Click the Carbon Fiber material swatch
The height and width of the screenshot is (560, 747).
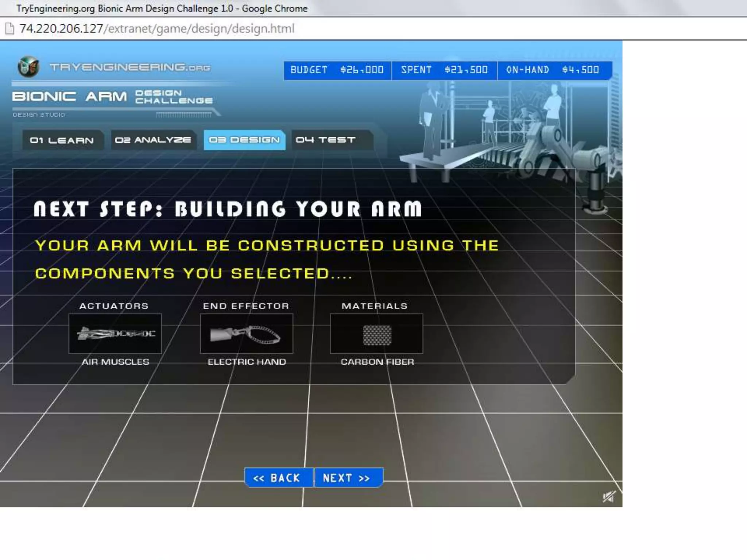click(377, 334)
